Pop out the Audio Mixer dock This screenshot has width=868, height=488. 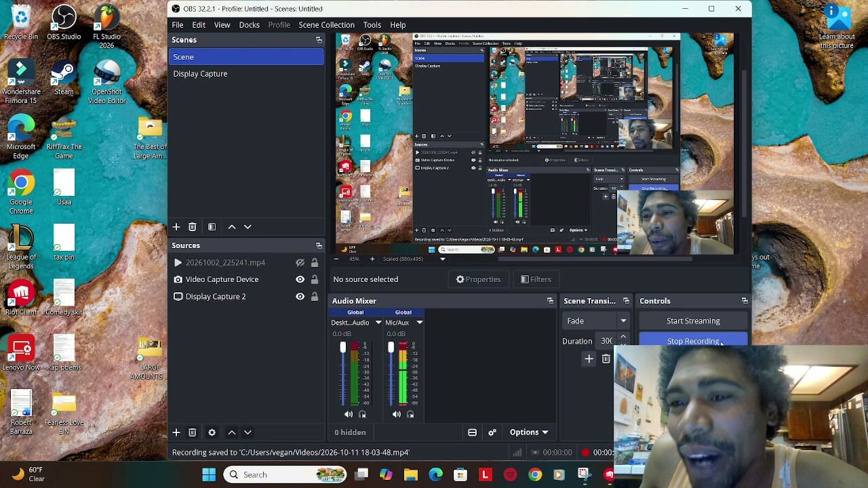[550, 301]
